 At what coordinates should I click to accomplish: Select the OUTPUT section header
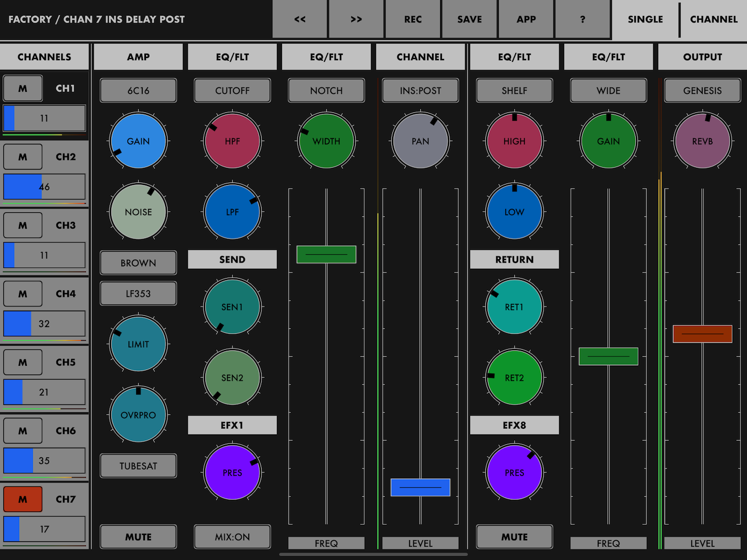(703, 57)
